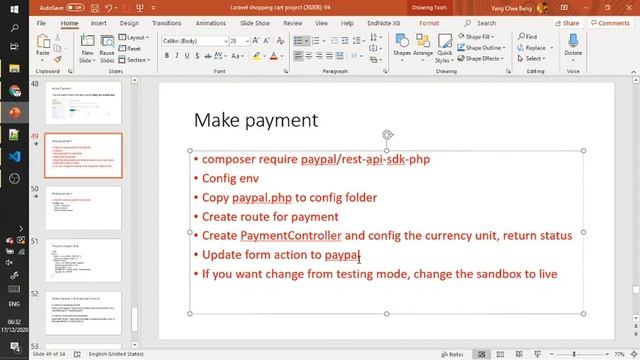The image size is (640, 360).
Task: Toggle italic formatting
Action: [x=177, y=56]
